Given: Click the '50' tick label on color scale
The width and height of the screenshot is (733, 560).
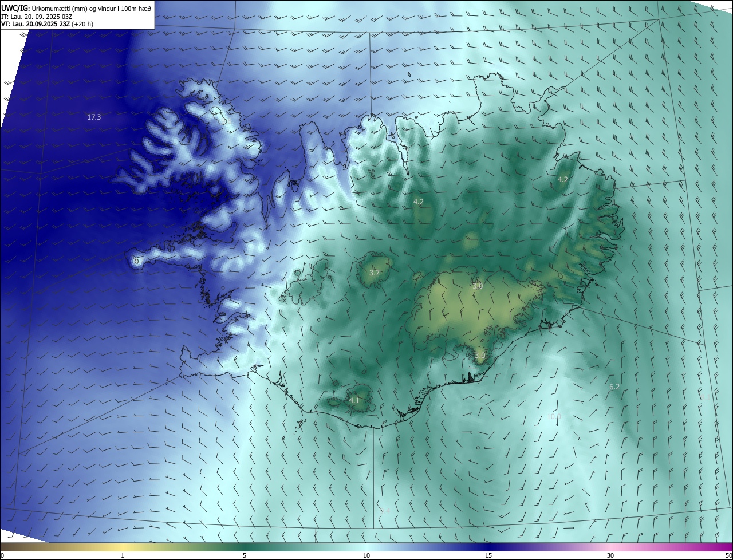Looking at the screenshot, I should click(x=728, y=555).
